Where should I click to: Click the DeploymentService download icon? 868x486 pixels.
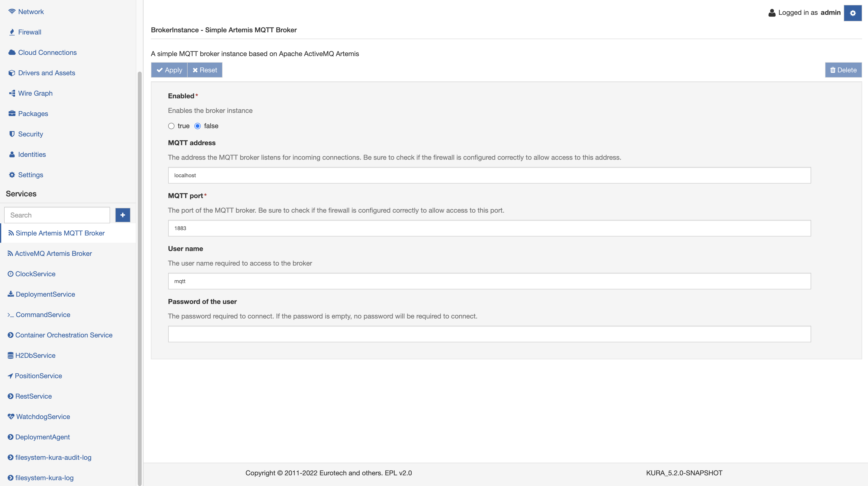point(11,294)
